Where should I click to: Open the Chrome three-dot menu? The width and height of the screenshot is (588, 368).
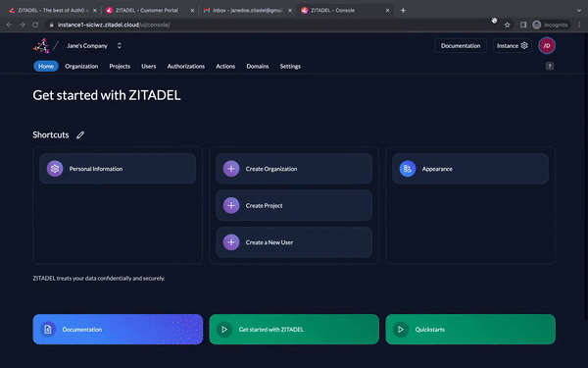click(579, 25)
